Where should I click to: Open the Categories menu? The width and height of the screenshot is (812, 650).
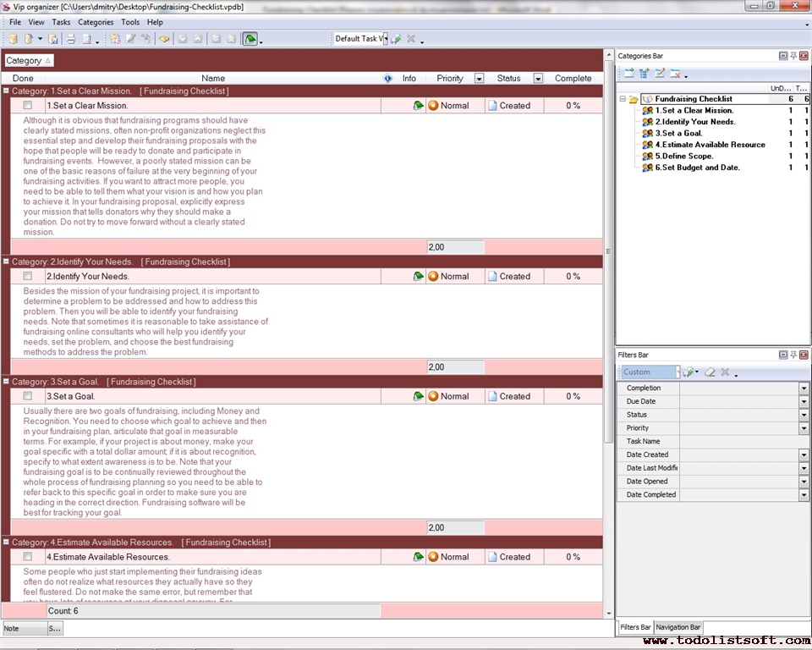point(95,22)
